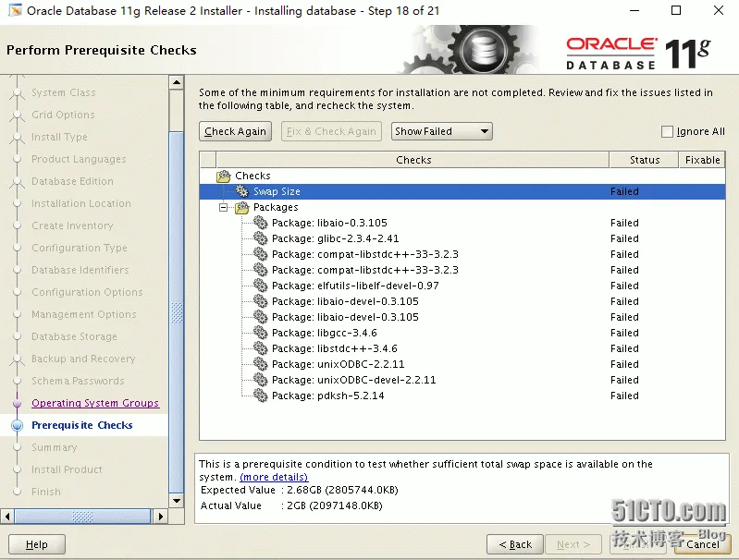739x560 pixels.
Task: Click the Back button
Action: 514,544
